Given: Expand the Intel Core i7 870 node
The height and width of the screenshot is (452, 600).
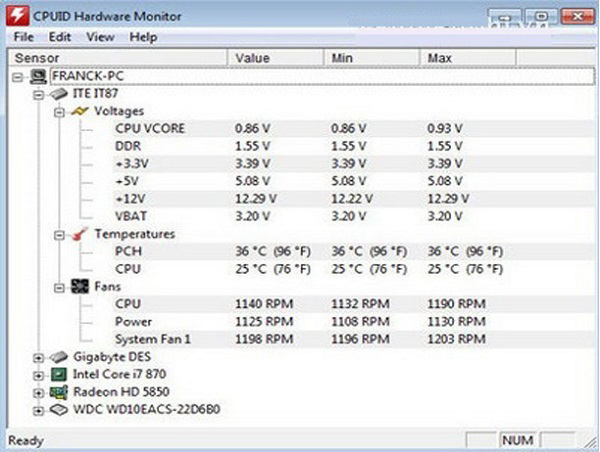Looking at the screenshot, I should 38,375.
